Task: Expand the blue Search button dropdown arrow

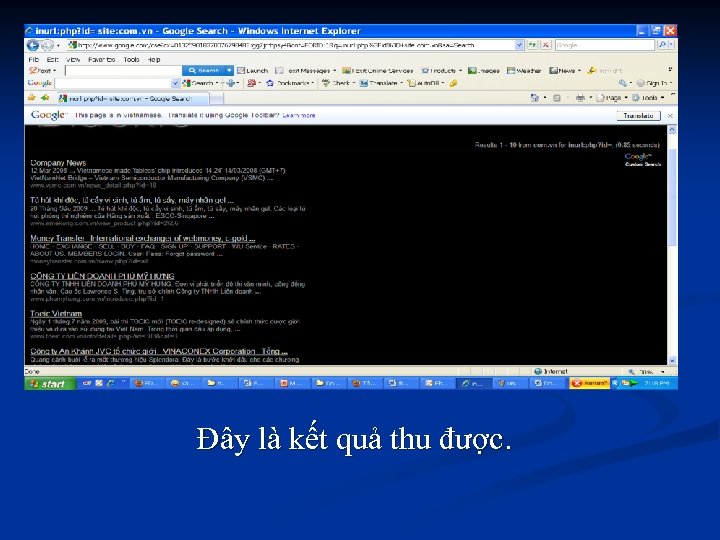Action: pyautogui.click(x=229, y=70)
